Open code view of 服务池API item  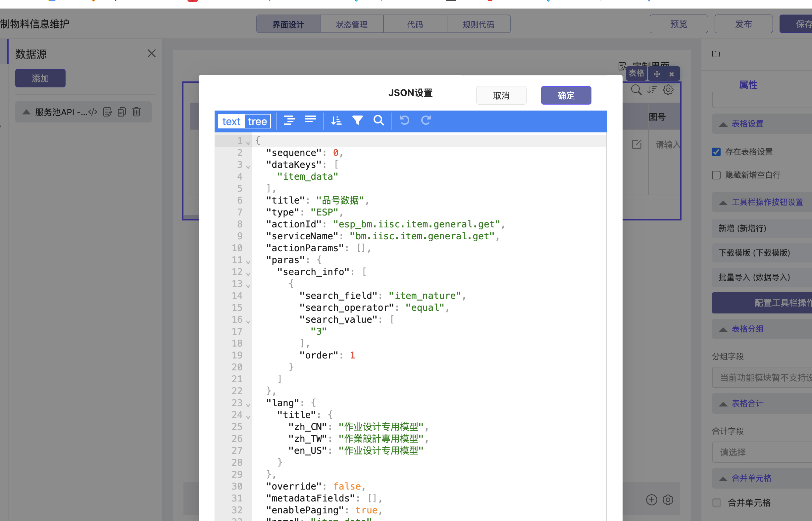(93, 112)
